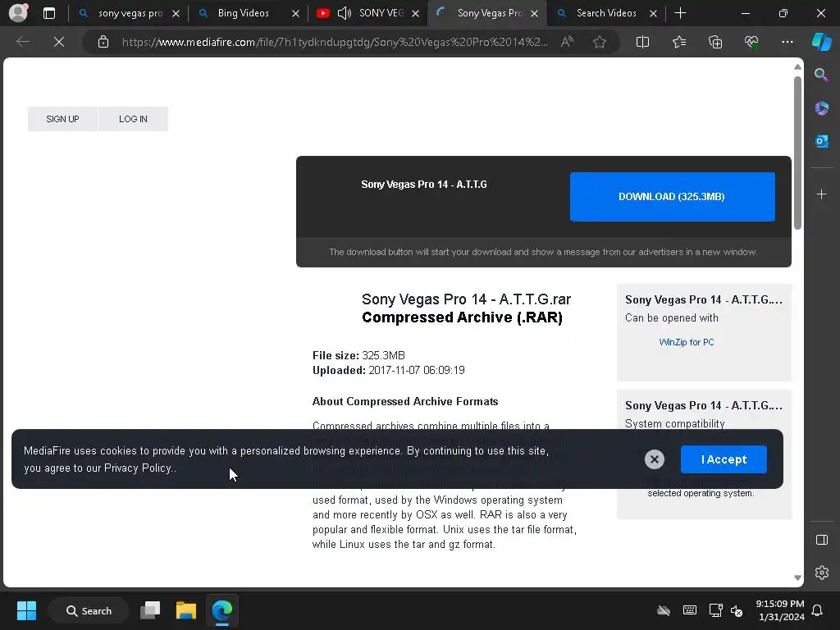
Task: Click LOG IN on MediaFire
Action: tap(134, 119)
